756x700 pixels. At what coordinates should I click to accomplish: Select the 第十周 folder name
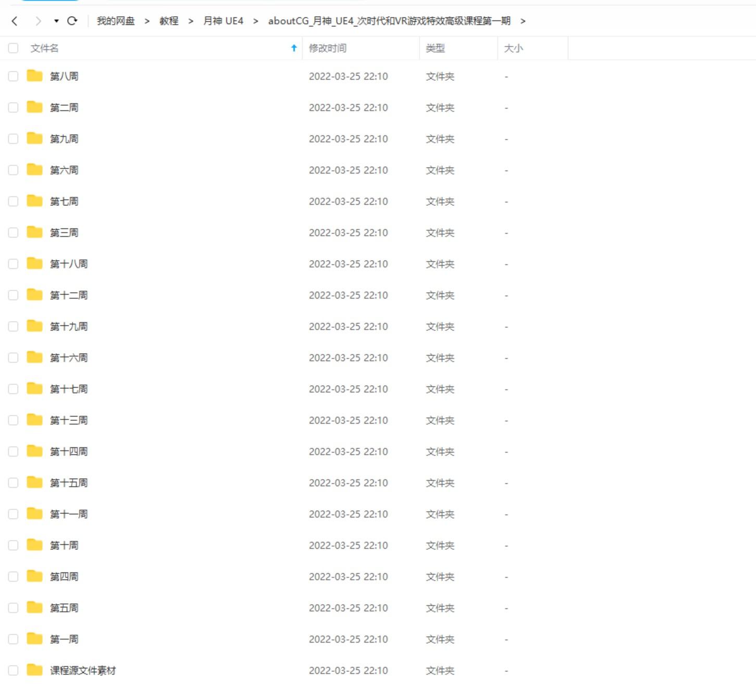click(64, 545)
